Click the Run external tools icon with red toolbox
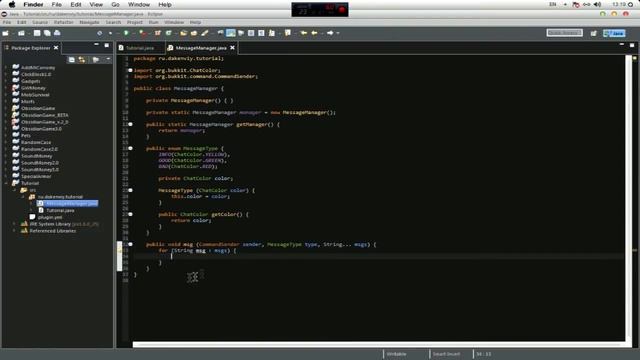Image resolution: width=640 pixels, height=360 pixels. pos(142,33)
